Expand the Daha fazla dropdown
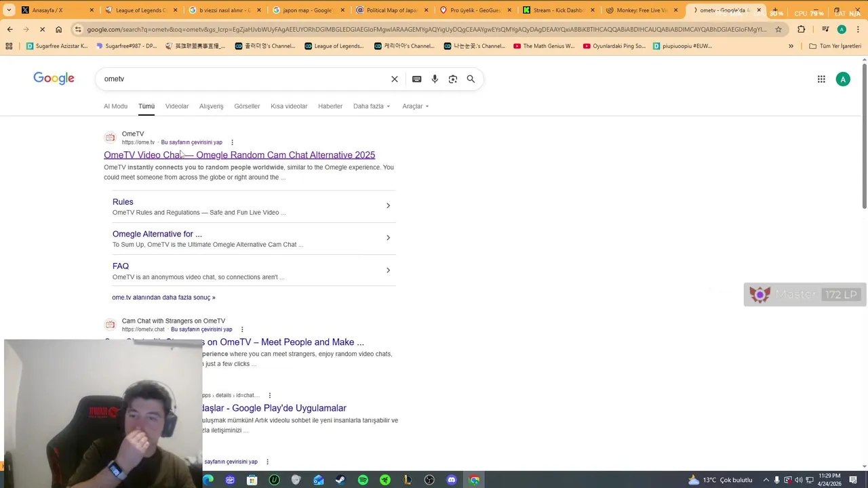Viewport: 868px width, 488px height. [372, 106]
